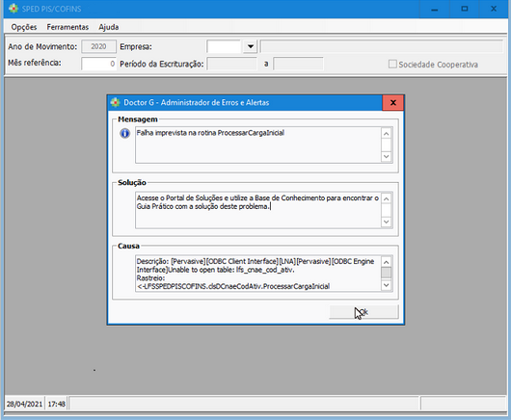Image resolution: width=511 pixels, height=420 pixels.
Task: Click the Ok button in dialog
Action: [363, 312]
